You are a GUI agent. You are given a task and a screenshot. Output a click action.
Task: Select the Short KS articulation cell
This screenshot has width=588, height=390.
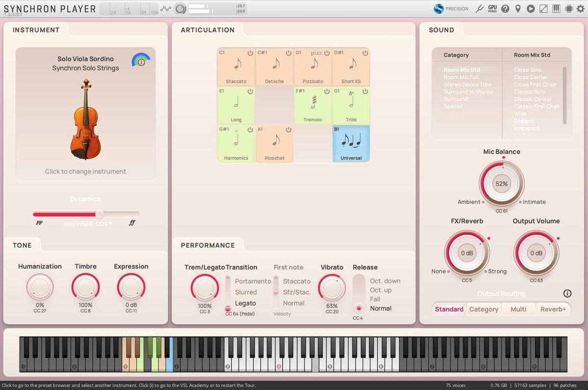(x=351, y=67)
